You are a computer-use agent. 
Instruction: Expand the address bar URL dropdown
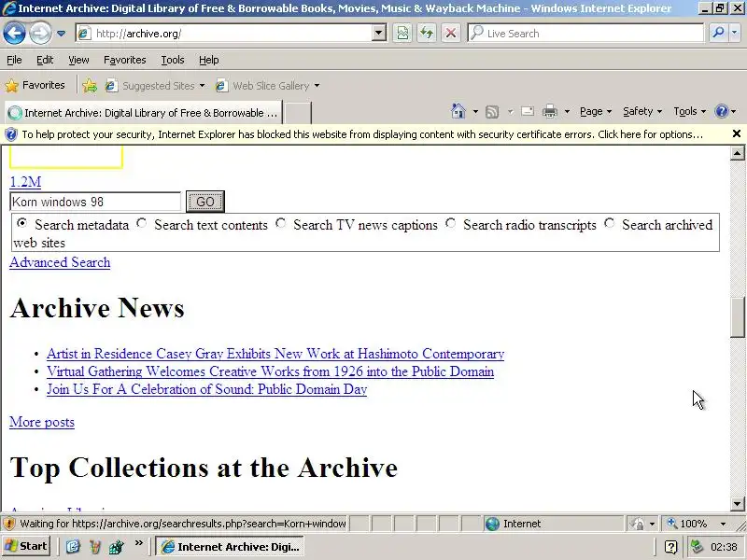point(379,34)
